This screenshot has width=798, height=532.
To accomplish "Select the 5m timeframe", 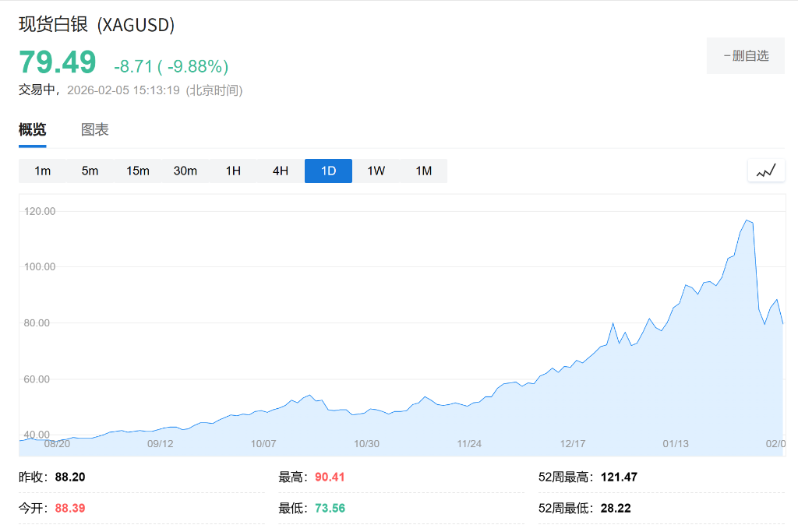I will click(x=90, y=171).
